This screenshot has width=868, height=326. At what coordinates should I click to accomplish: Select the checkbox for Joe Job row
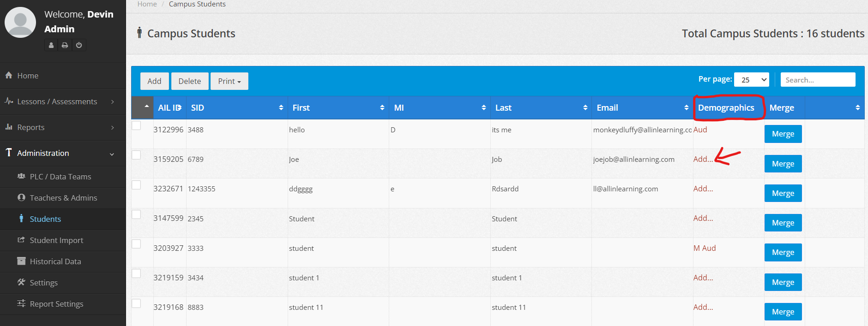tap(136, 155)
